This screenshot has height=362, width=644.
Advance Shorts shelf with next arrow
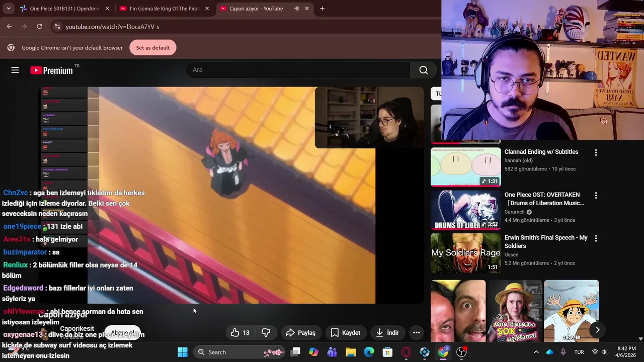pos(597,330)
